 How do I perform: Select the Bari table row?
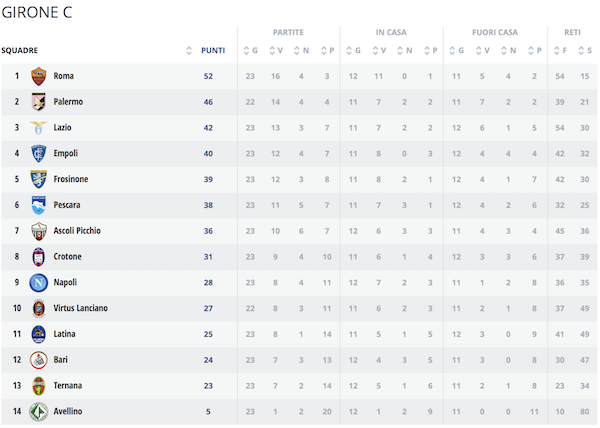[x=299, y=360]
